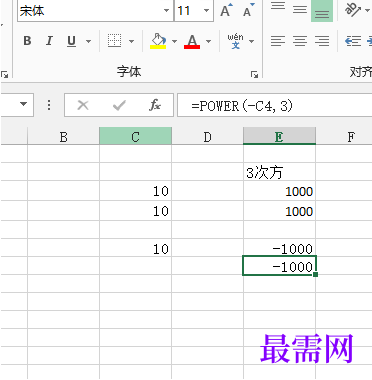Apply yellow fill color bucket
This screenshot has width=372, height=380.
point(158,41)
